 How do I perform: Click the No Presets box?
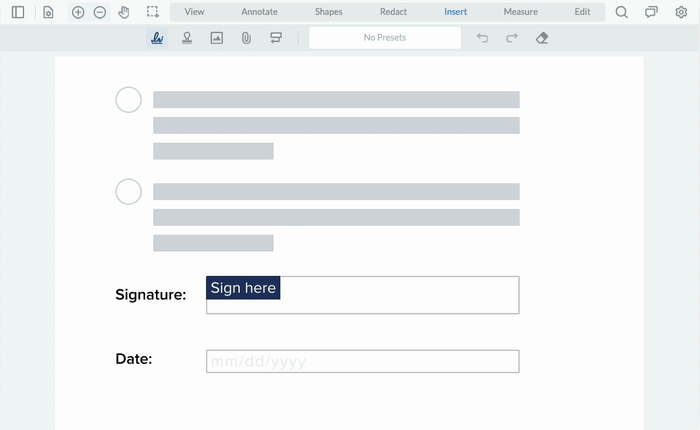click(x=385, y=38)
